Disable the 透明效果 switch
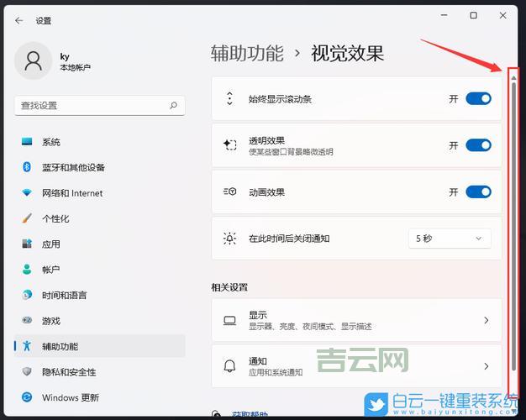Viewport: 526px width, 420px height. pos(478,145)
